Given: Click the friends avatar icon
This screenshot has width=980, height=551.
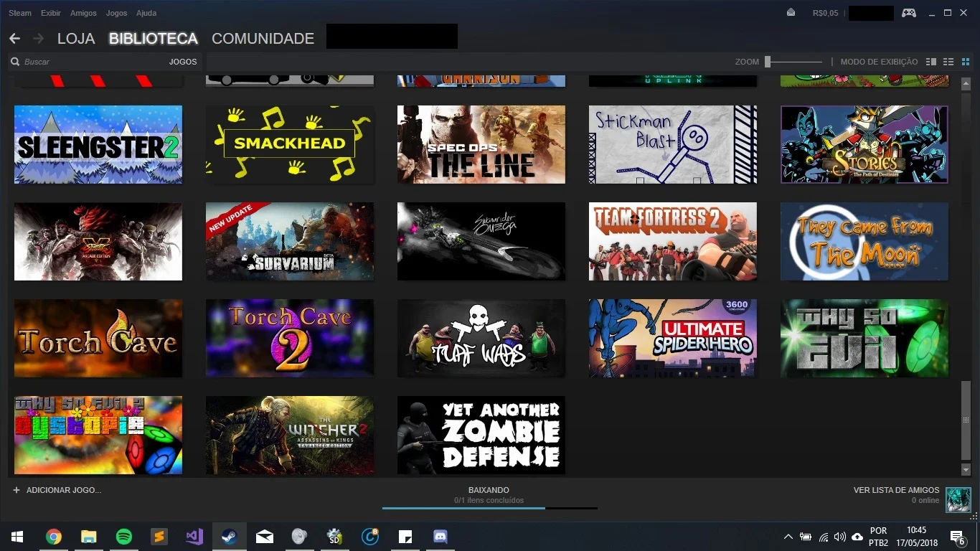Looking at the screenshot, I should [958, 499].
